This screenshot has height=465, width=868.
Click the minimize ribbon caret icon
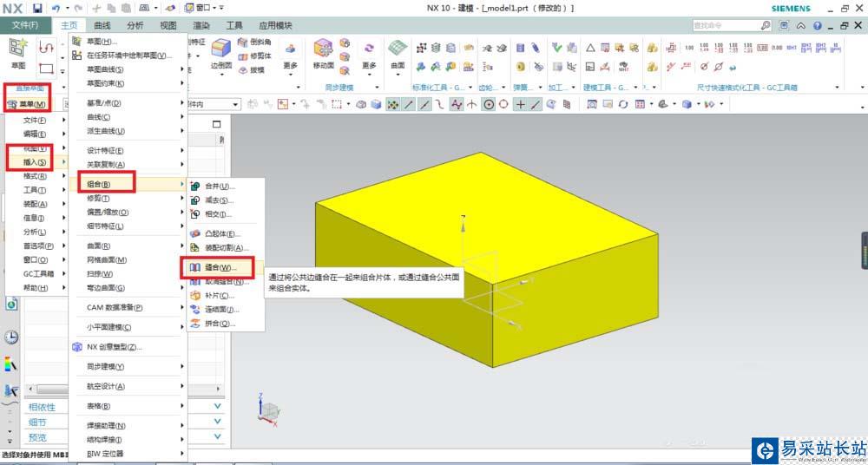tap(800, 25)
